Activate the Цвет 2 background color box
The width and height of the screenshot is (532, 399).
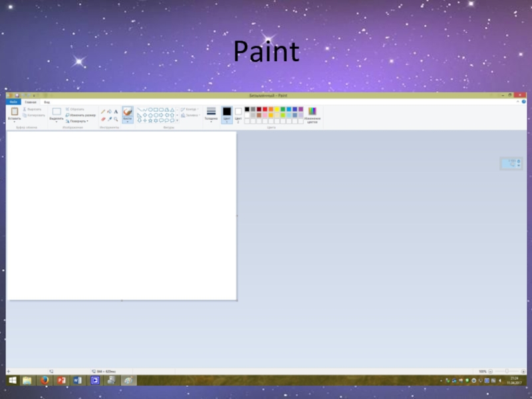(x=238, y=114)
